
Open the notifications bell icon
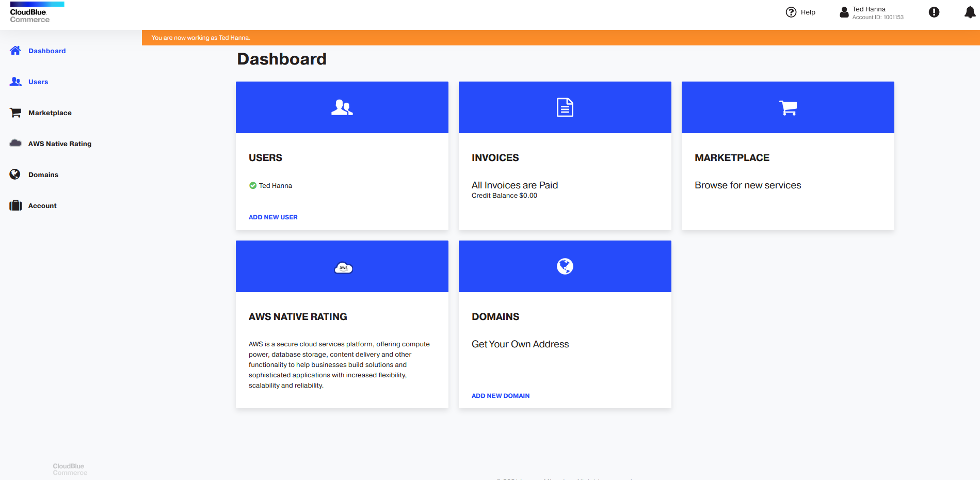click(x=970, y=12)
